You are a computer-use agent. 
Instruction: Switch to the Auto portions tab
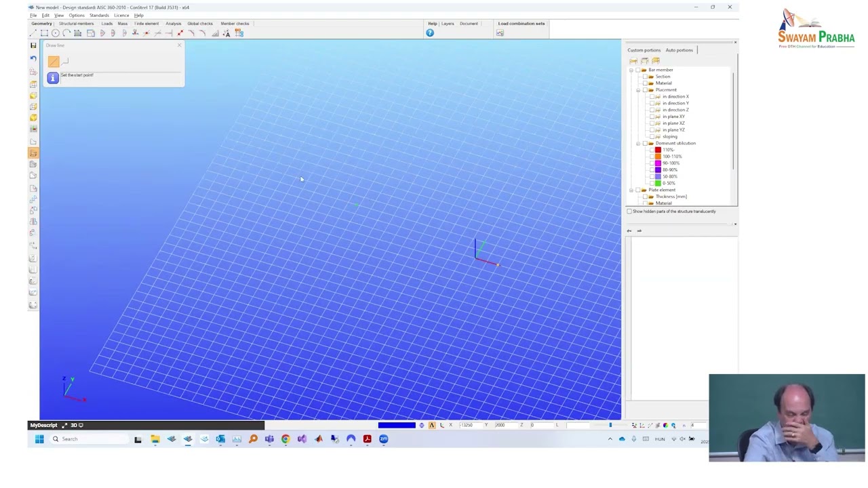coord(679,50)
